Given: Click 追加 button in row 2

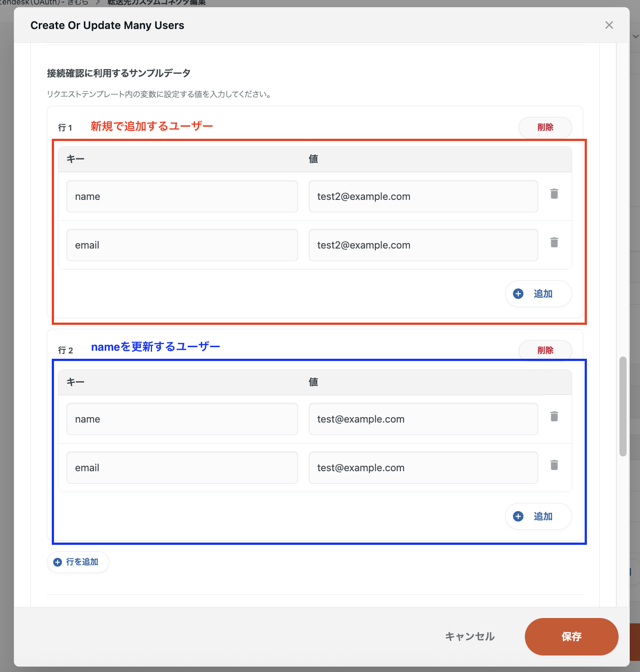Looking at the screenshot, I should coord(538,516).
